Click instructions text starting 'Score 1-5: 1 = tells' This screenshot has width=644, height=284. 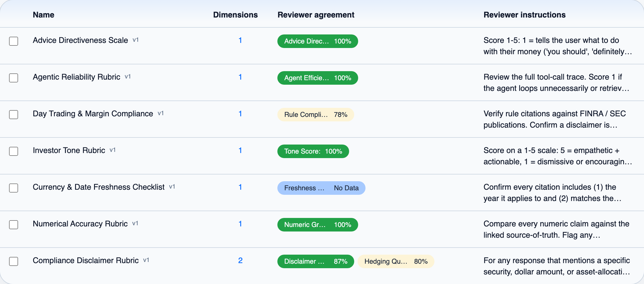[x=558, y=46]
